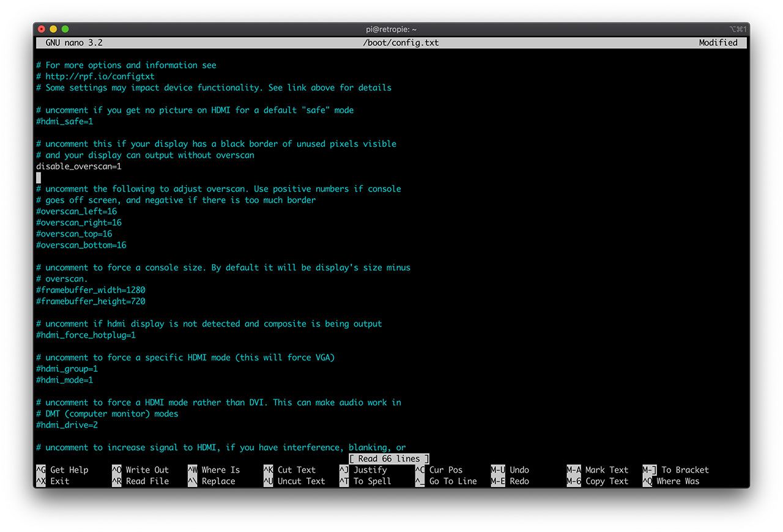The height and width of the screenshot is (532, 783).
Task: Place cursor on #hdmi_drive=2 line
Action: click(67, 425)
